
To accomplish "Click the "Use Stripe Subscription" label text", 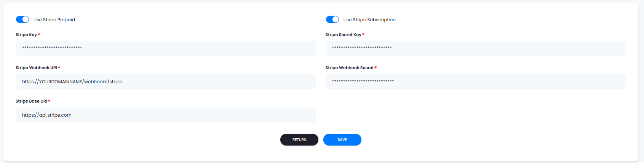I will pos(369,20).
